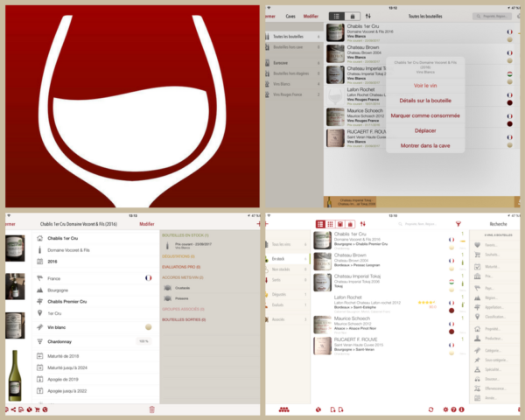This screenshot has width=525, height=420.
Task: Click share icon in detail bottom bar
Action: 13,409
